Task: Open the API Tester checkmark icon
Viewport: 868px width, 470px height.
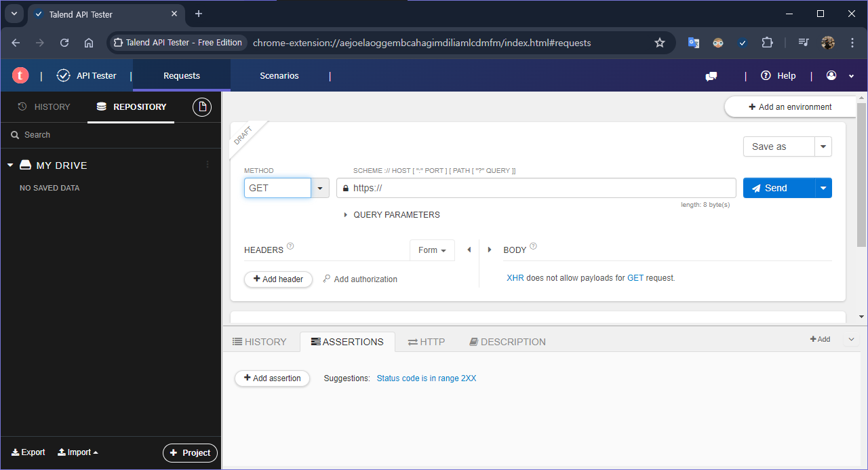Action: tap(63, 76)
